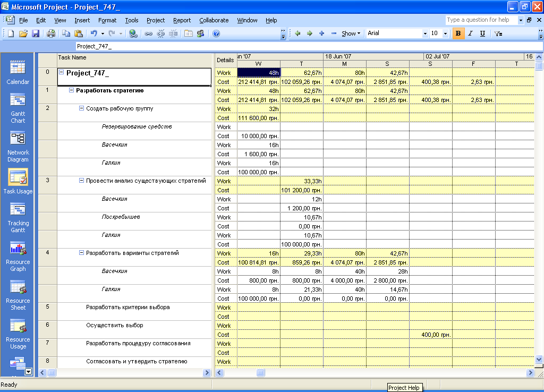
Task: Open the Edit menu
Action: point(41,20)
